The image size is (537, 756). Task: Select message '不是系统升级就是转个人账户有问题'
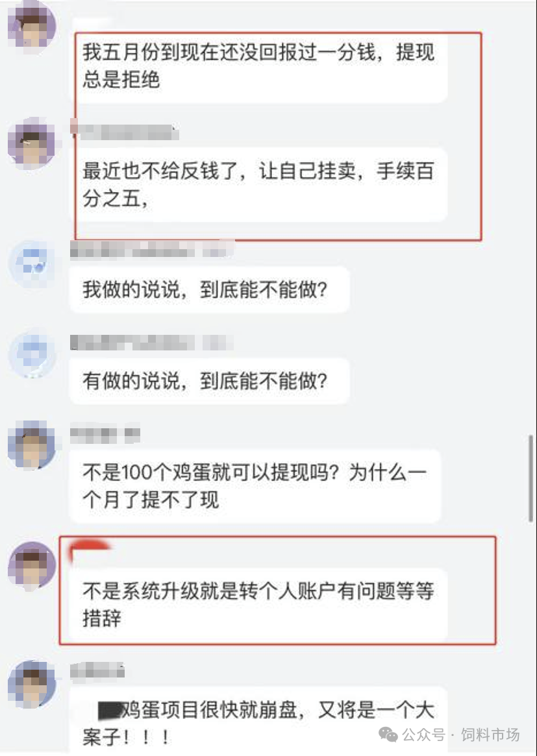[x=258, y=605]
